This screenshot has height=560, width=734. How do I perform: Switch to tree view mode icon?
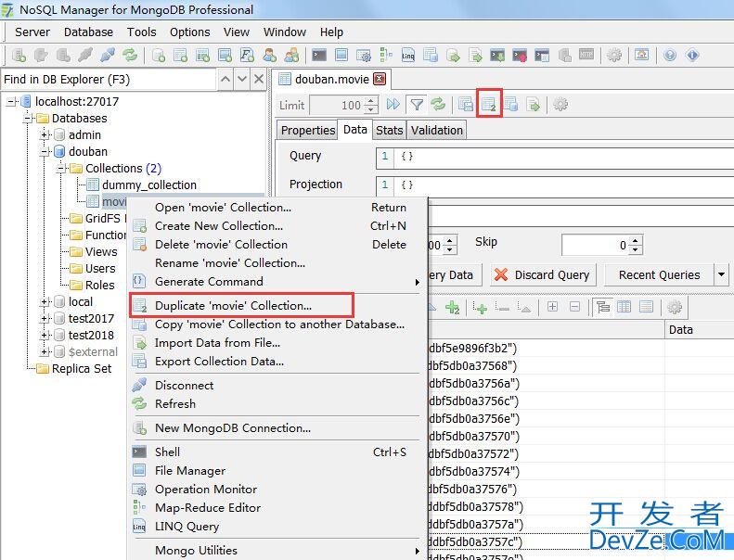[x=602, y=307]
